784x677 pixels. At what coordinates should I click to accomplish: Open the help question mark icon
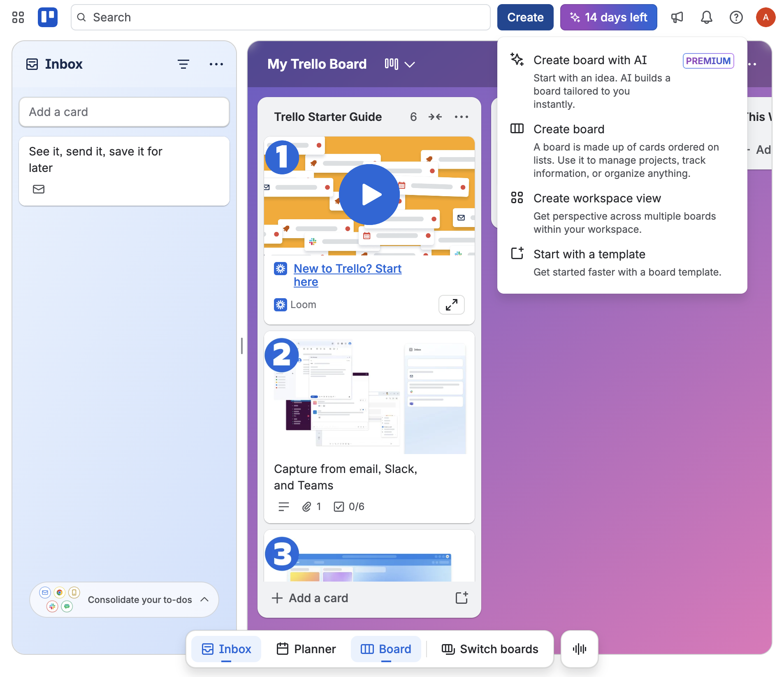[x=736, y=17]
